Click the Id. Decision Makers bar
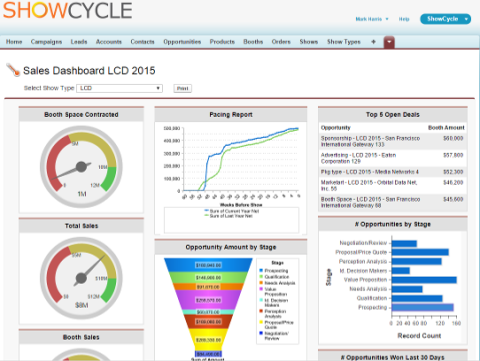This screenshot has width=480, height=361. pyautogui.click(x=401, y=271)
